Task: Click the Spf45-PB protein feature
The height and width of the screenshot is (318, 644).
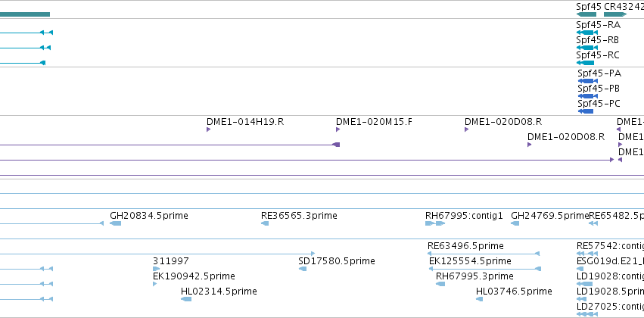Action: pyautogui.click(x=587, y=96)
